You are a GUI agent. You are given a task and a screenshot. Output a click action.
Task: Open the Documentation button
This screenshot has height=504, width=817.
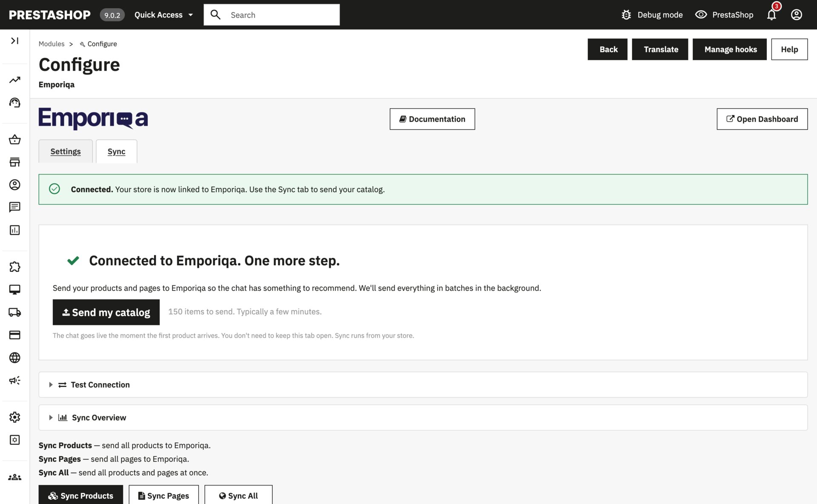pyautogui.click(x=432, y=119)
